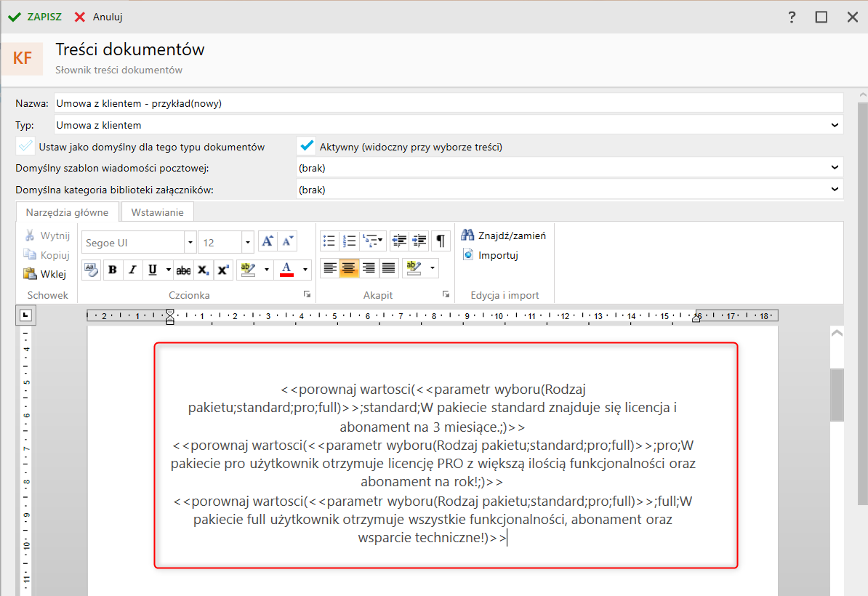Open multilevel list menu
The height and width of the screenshot is (596, 868).
372,241
